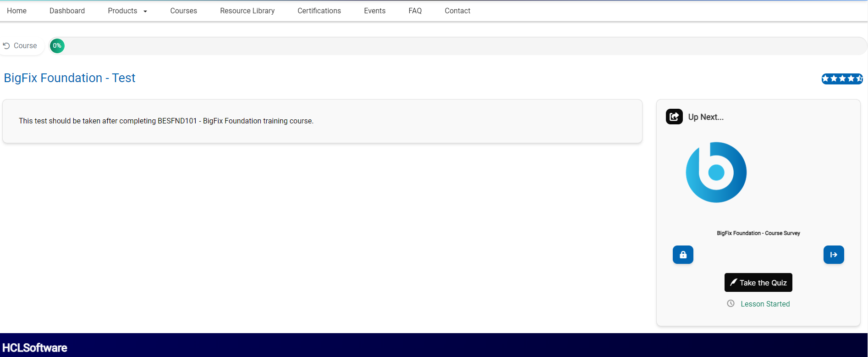Return to course via Course back button
The image size is (868, 357).
click(x=20, y=46)
